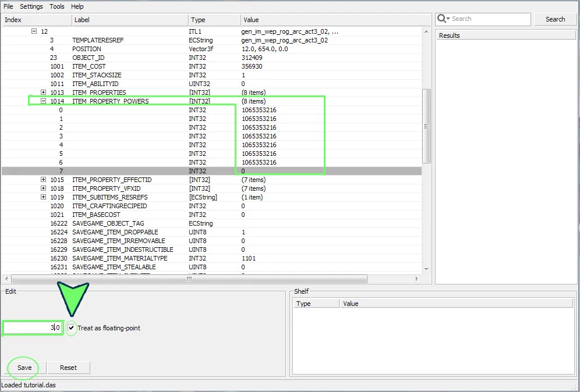Expand the 1018 ITEM_PROPERTY_VFXID node
This screenshot has width=580, height=392.
pos(43,188)
